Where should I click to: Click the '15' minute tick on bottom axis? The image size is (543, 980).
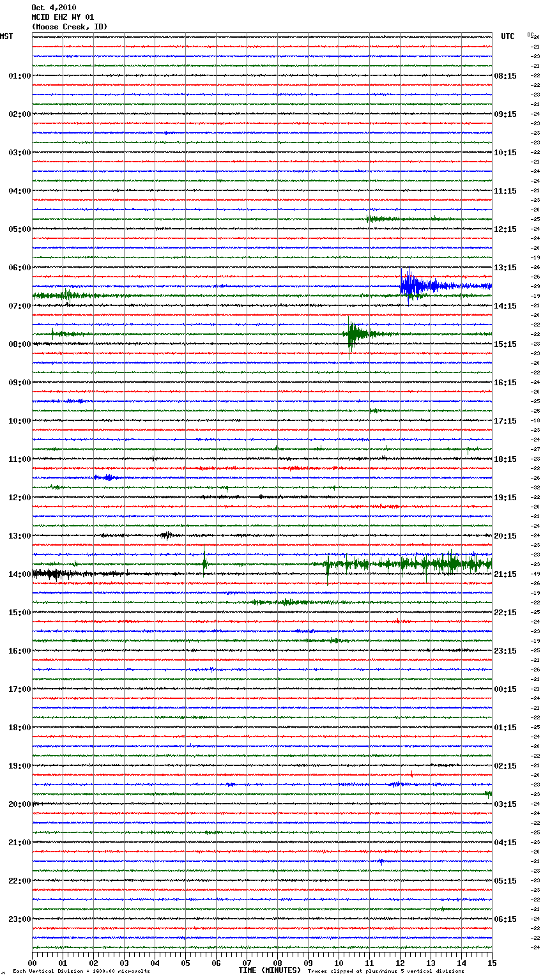[x=492, y=962]
